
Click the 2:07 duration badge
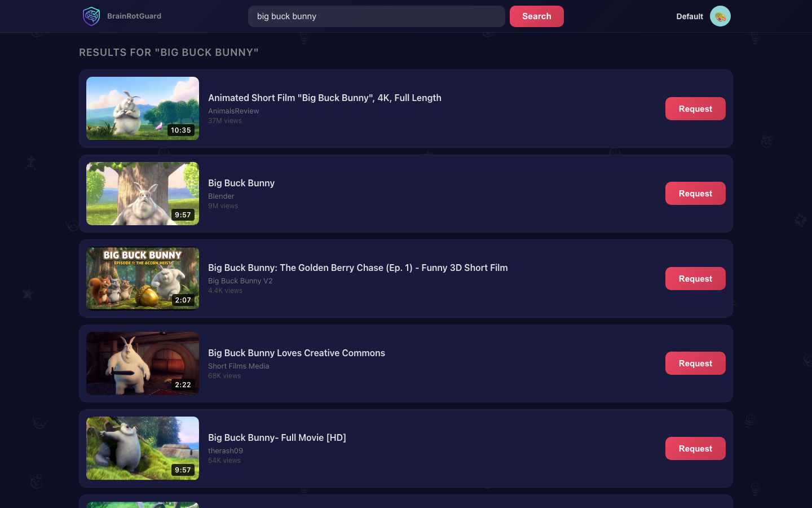point(183,300)
